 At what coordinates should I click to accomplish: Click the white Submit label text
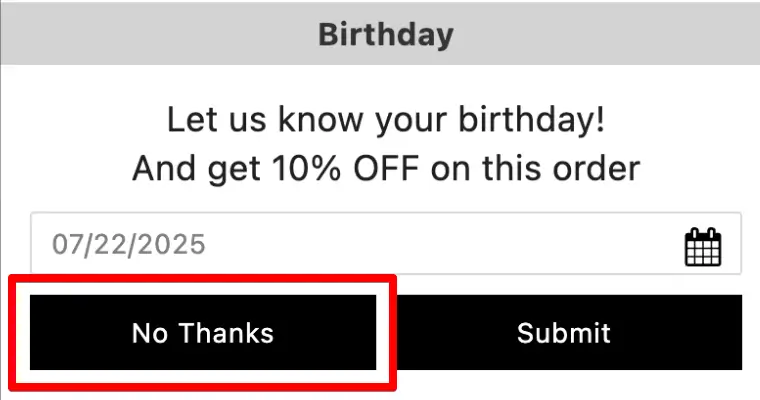click(x=564, y=333)
